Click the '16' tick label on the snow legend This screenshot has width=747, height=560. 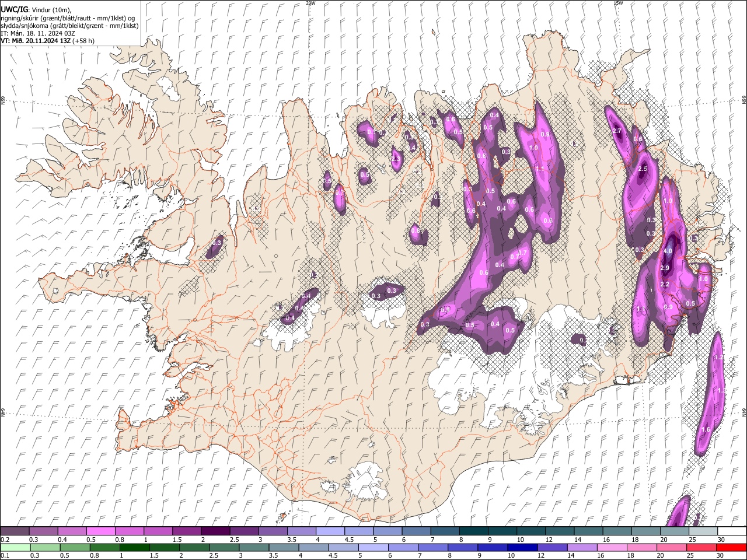pyautogui.click(x=606, y=540)
